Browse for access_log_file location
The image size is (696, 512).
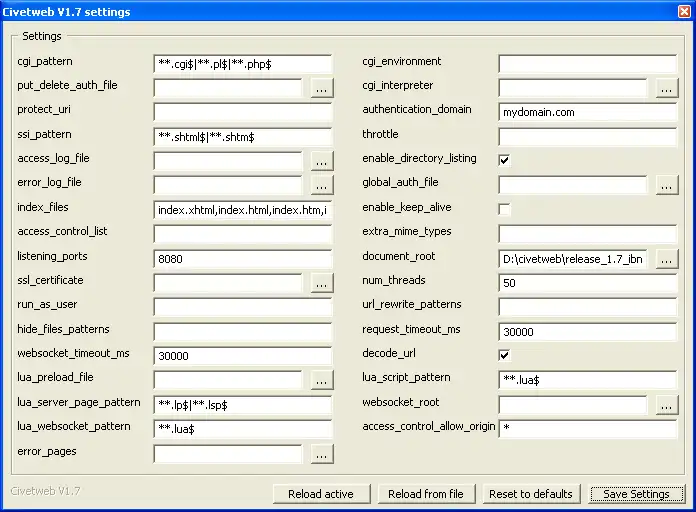pyautogui.click(x=322, y=161)
